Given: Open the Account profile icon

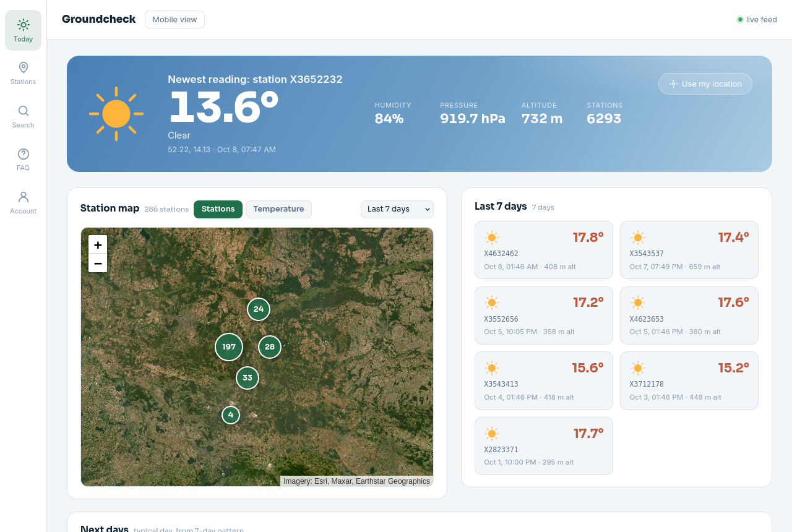Looking at the screenshot, I should 24,197.
